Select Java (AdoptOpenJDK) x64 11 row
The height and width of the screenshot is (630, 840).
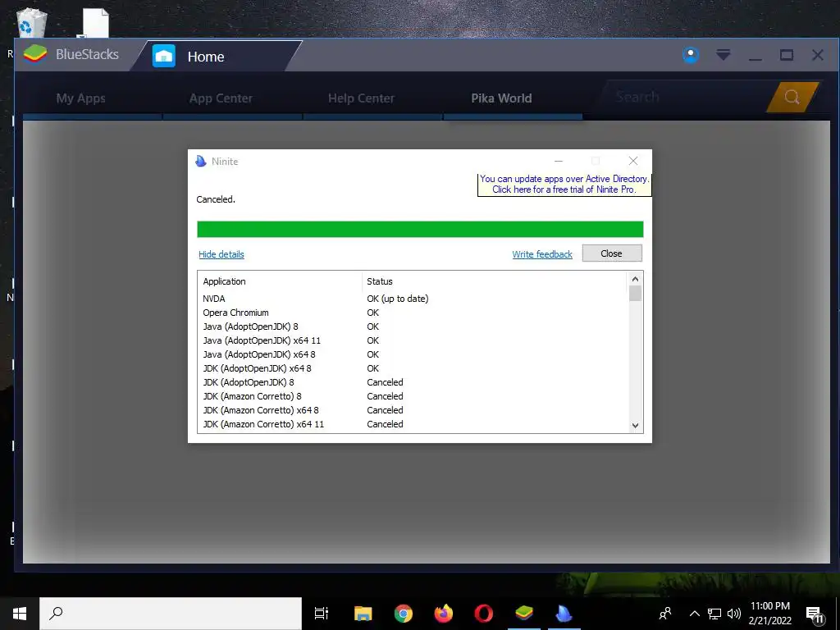click(413, 340)
